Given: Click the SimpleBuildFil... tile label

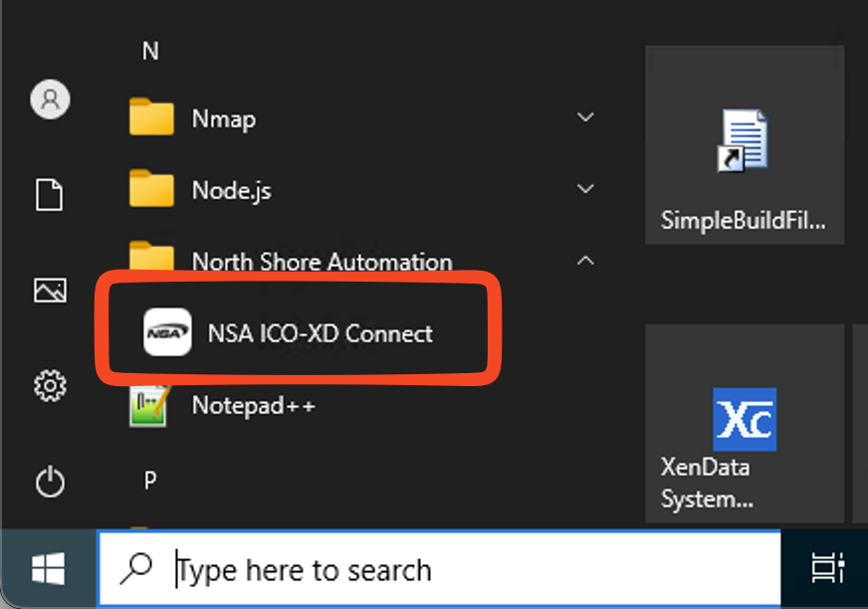Looking at the screenshot, I should [x=744, y=220].
